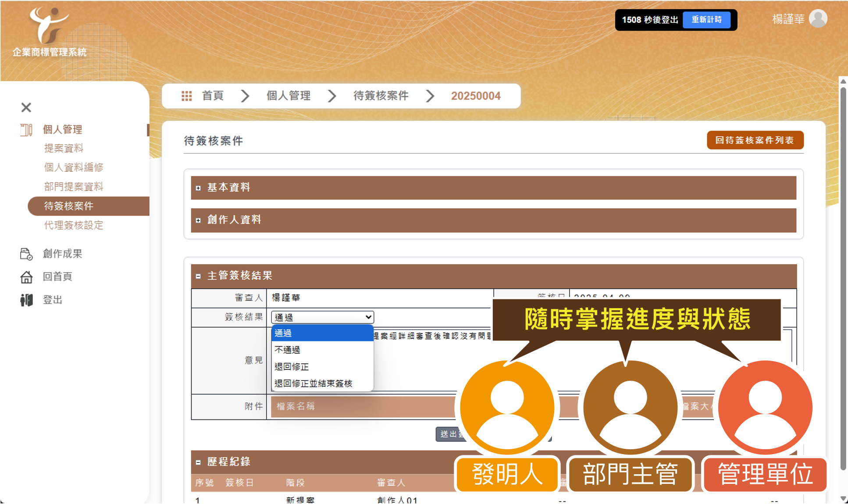This screenshot has width=848, height=504.
Task: Click the 重新計時 reset timer button
Action: pyautogui.click(x=706, y=20)
